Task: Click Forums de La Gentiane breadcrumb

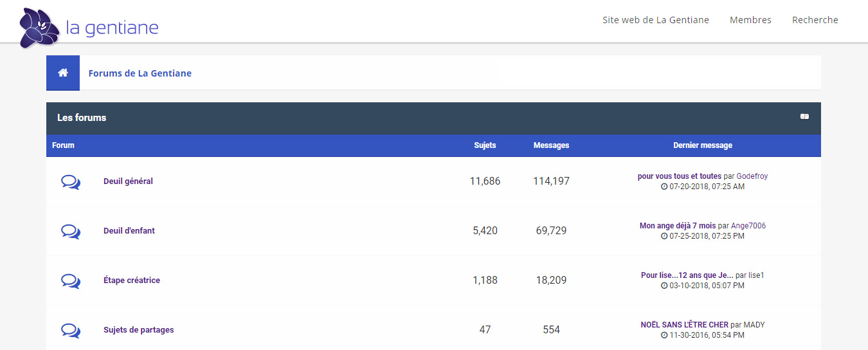Action: click(140, 73)
